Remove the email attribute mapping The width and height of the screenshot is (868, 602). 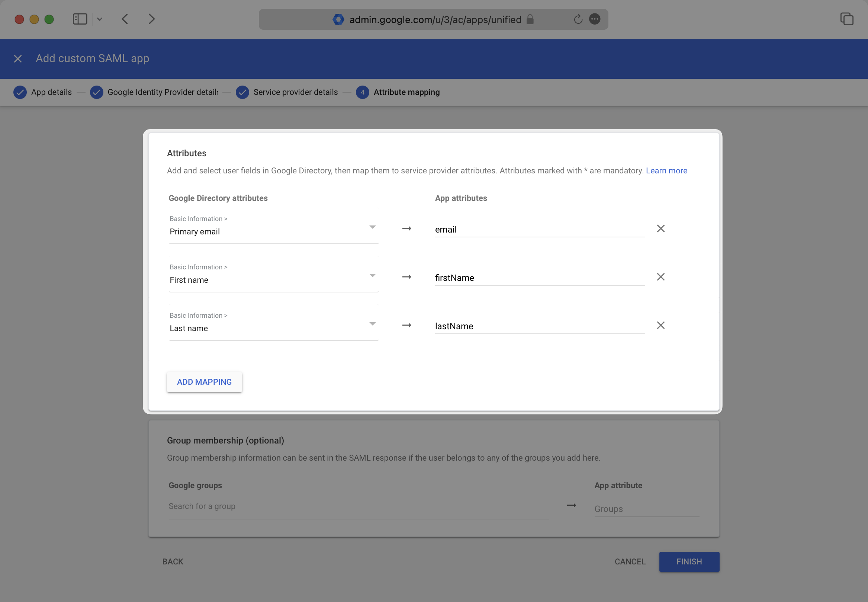(660, 228)
